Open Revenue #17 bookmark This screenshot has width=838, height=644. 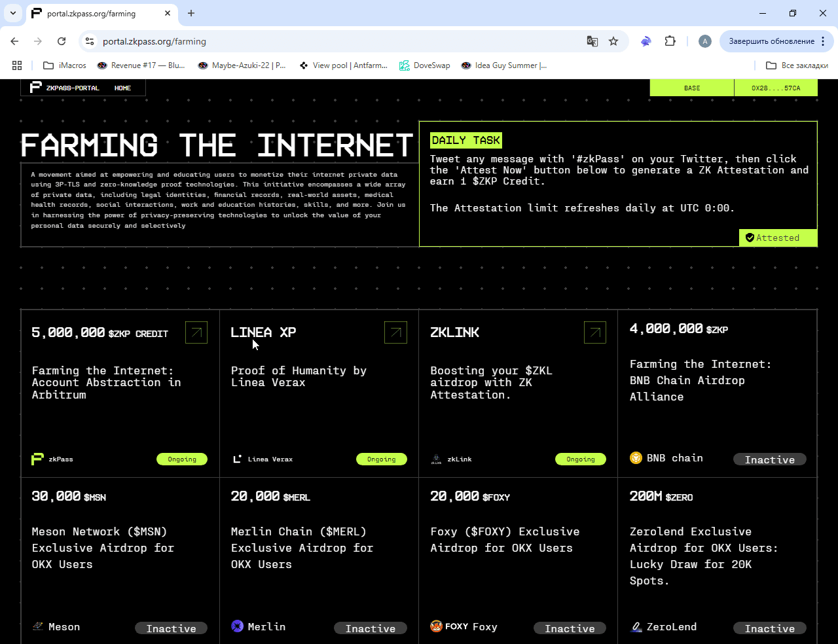coord(141,65)
